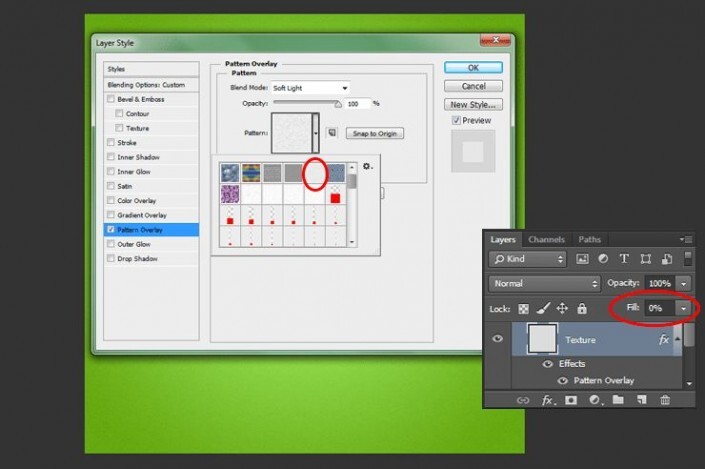Click the link layers icon

(x=522, y=400)
